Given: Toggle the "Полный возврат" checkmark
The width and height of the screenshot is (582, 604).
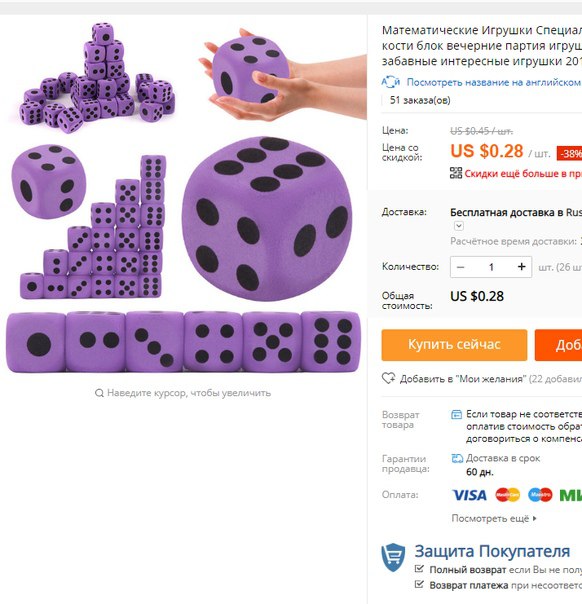Looking at the screenshot, I should click(419, 569).
